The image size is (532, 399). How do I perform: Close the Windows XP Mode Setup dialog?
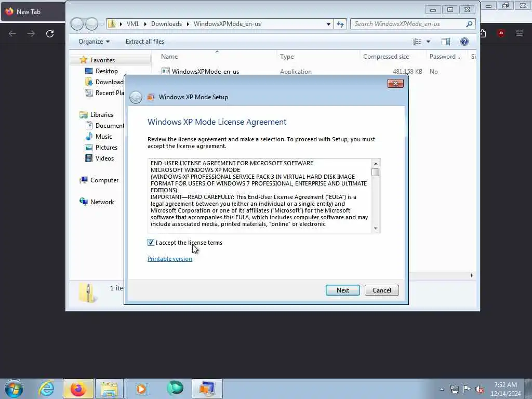[395, 84]
